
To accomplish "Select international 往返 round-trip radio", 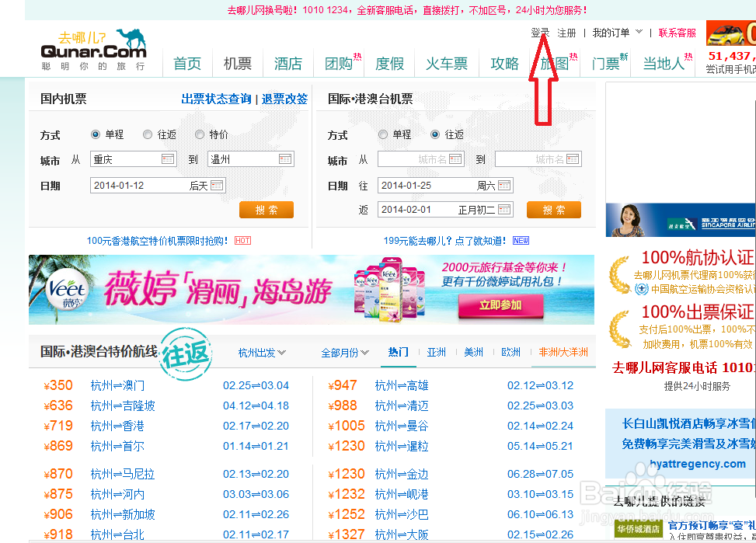I will (x=435, y=134).
